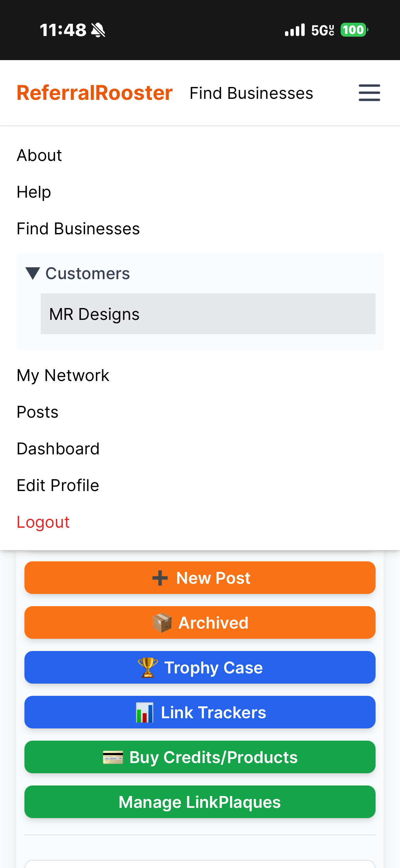Log out using the red Logout link

(x=43, y=522)
